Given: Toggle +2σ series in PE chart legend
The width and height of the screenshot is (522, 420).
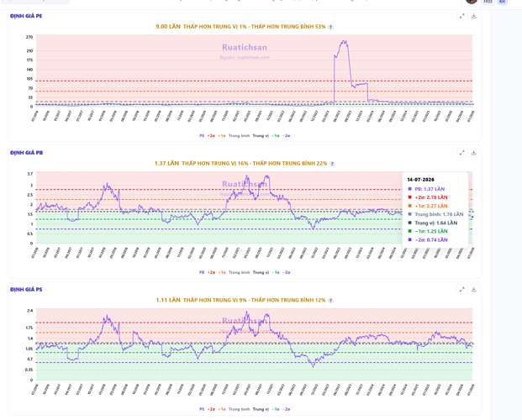Looking at the screenshot, I should [x=211, y=136].
